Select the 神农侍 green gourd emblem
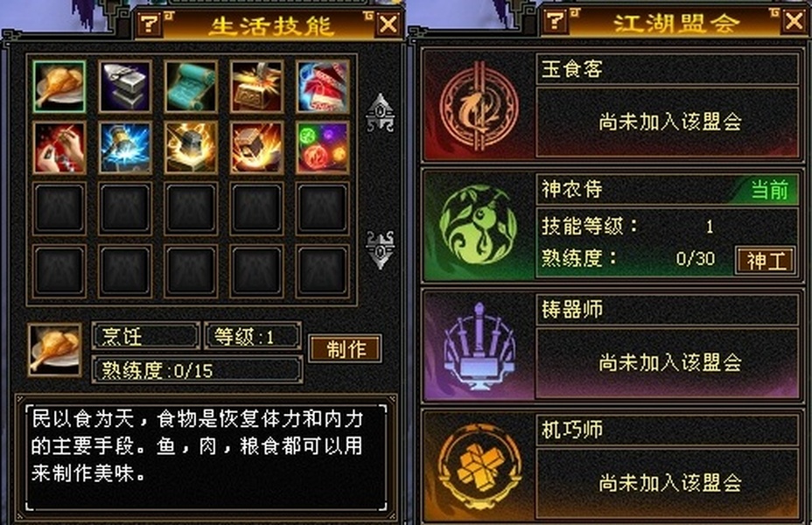Image resolution: width=812 pixels, height=525 pixels. pyautogui.click(x=478, y=225)
